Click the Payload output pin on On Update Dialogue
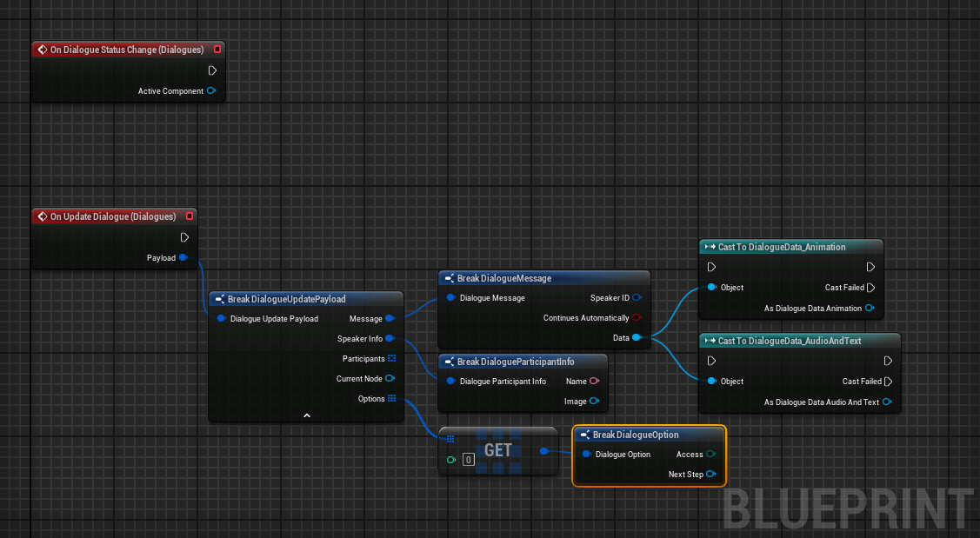980x538 pixels. point(183,257)
